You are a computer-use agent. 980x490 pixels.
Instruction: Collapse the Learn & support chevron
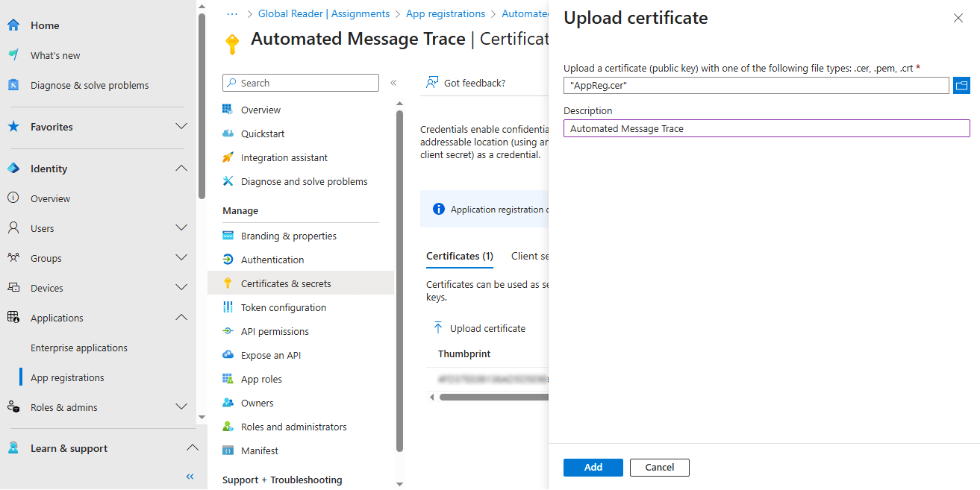192,448
